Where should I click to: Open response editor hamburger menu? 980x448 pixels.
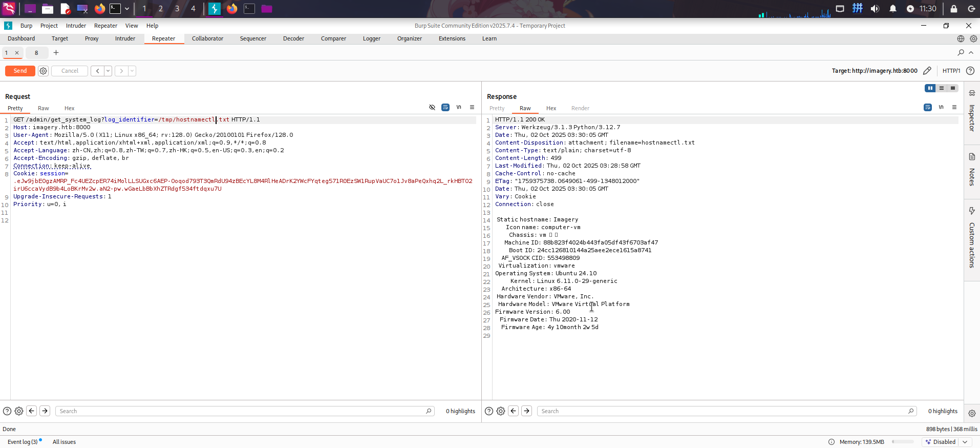click(954, 107)
